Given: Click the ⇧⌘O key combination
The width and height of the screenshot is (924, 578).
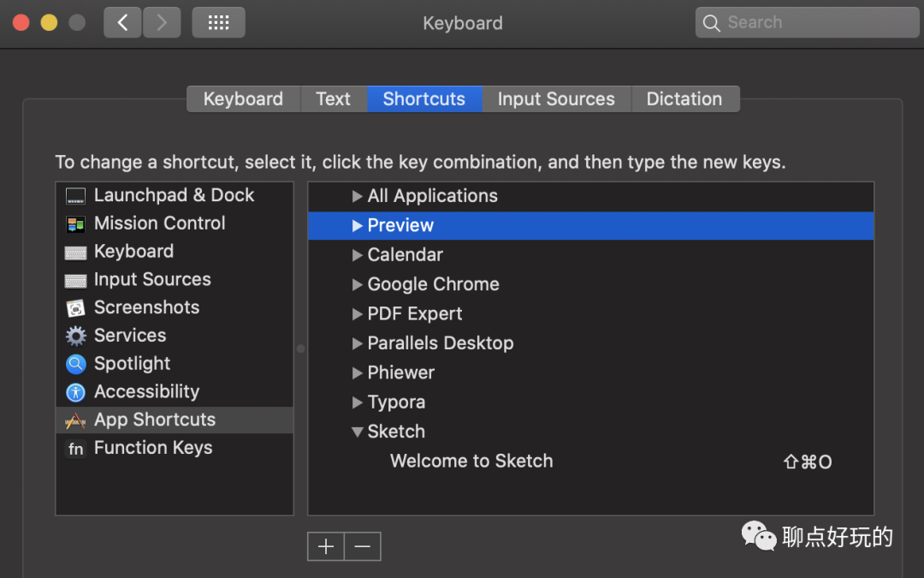Looking at the screenshot, I should (808, 462).
